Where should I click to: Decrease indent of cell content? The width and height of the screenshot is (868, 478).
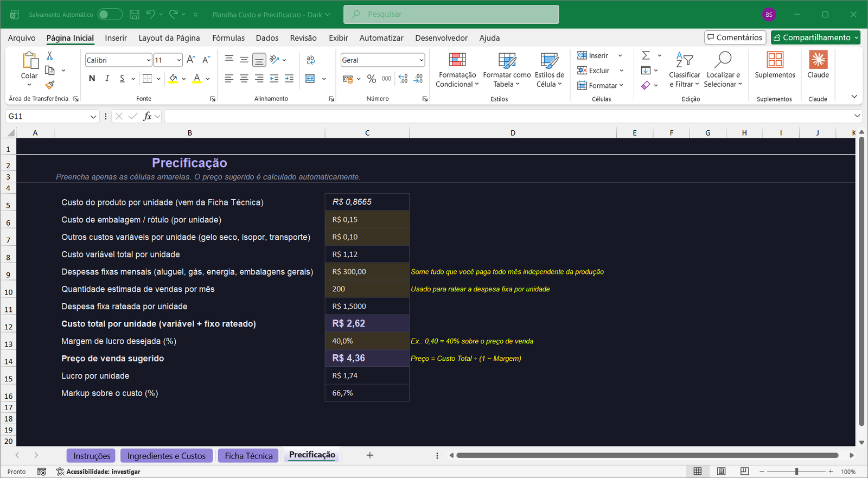[x=274, y=79]
